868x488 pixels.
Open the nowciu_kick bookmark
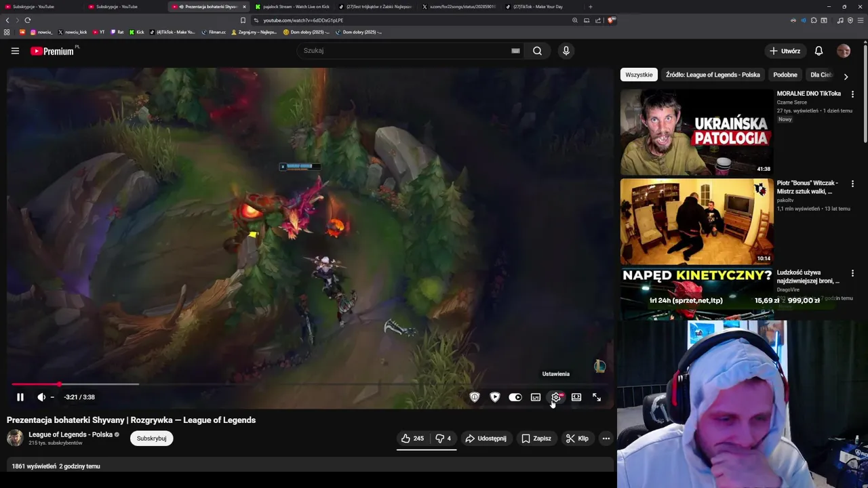(73, 32)
